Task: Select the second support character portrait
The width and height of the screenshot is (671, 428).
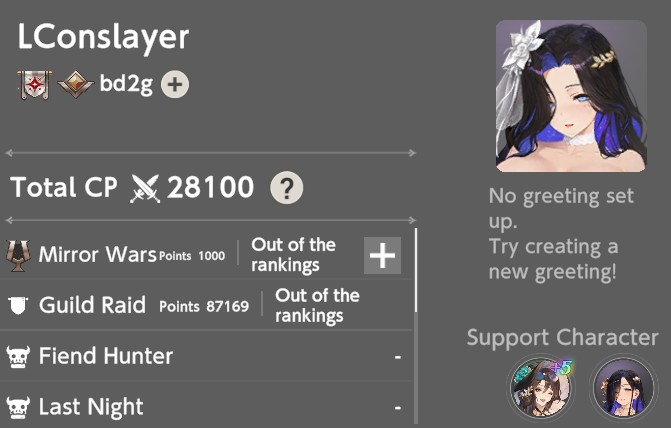Action: 623,388
